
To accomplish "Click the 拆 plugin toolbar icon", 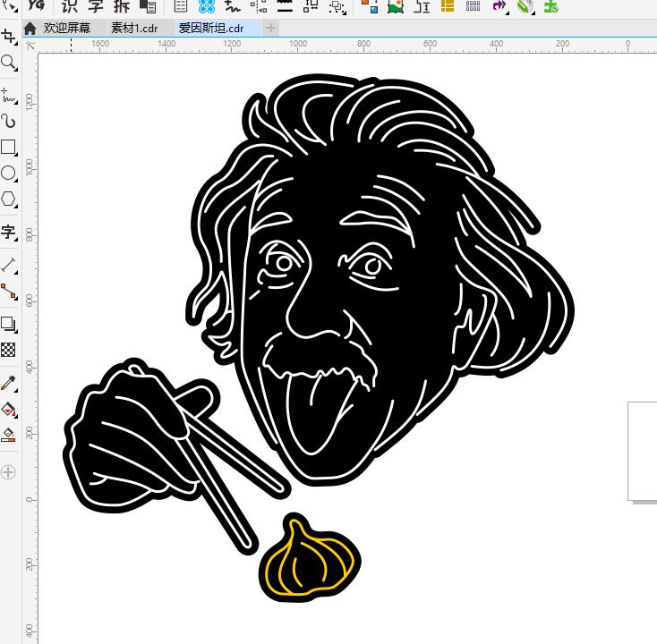I will (121, 6).
